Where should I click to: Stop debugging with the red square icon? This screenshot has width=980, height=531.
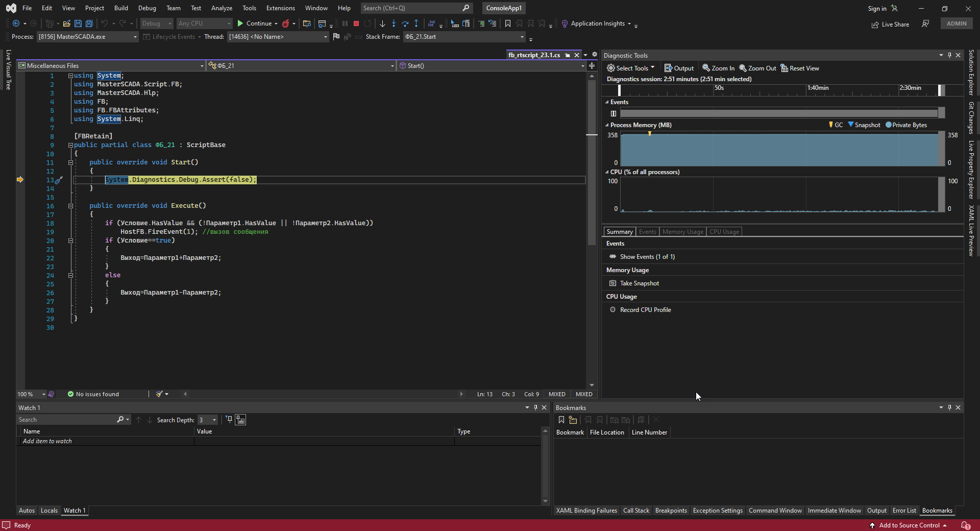(x=356, y=23)
